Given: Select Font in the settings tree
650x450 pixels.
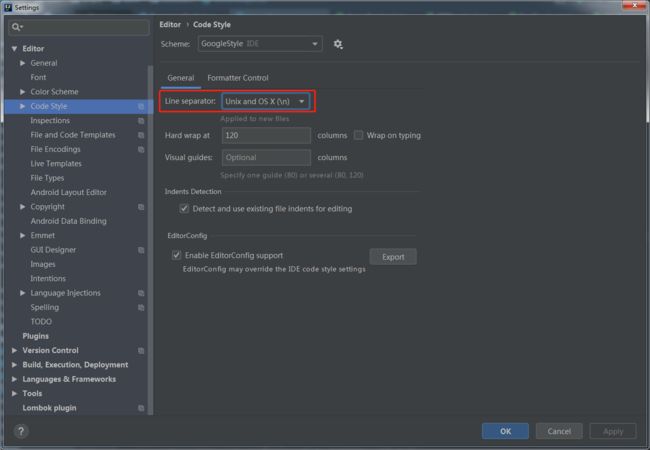Looking at the screenshot, I should 38,77.
